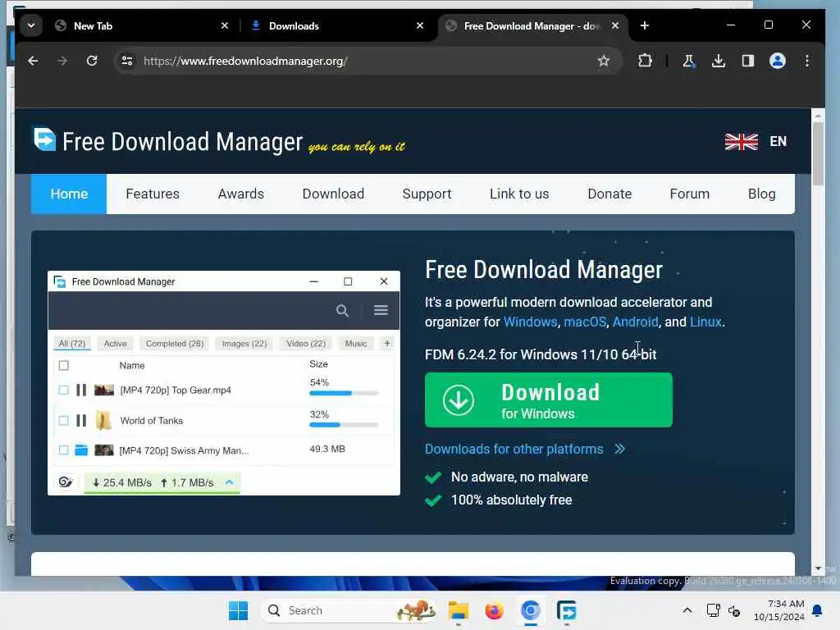The height and width of the screenshot is (630, 840).
Task: Launch Firefox from the taskbar
Action: pos(494,610)
